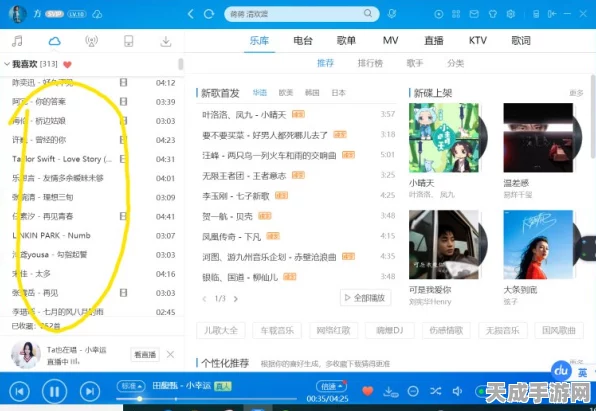Toggle shuffle play mode
The image size is (596, 411).
(x=435, y=391)
